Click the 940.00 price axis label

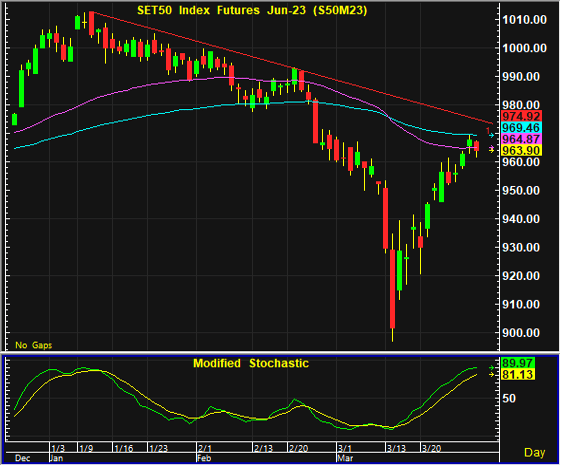click(521, 219)
